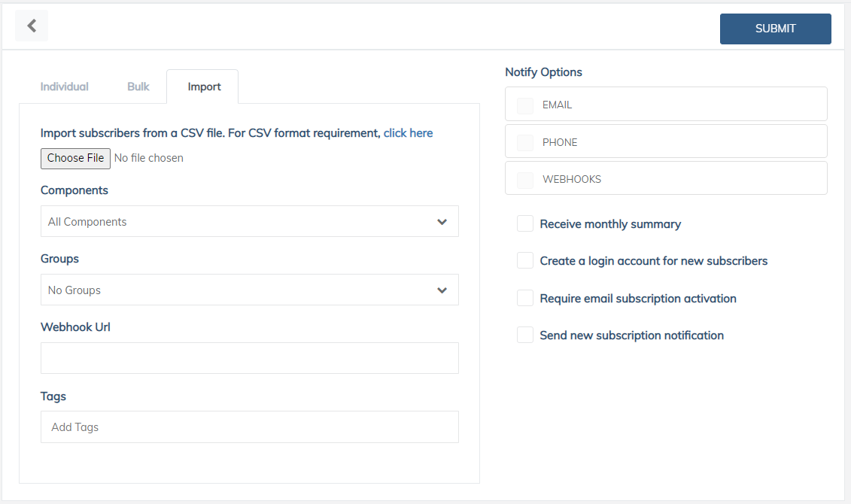
Task: Tick the EMAIL notify option checkbox
Action: [x=524, y=105]
